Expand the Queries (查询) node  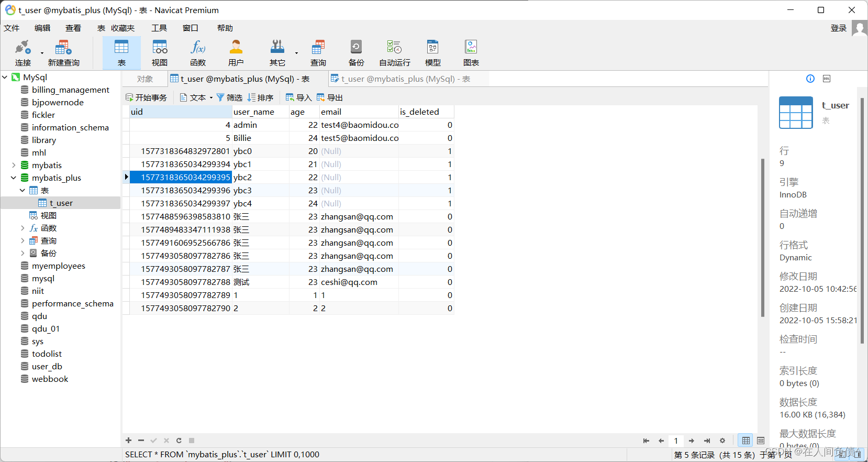point(23,240)
